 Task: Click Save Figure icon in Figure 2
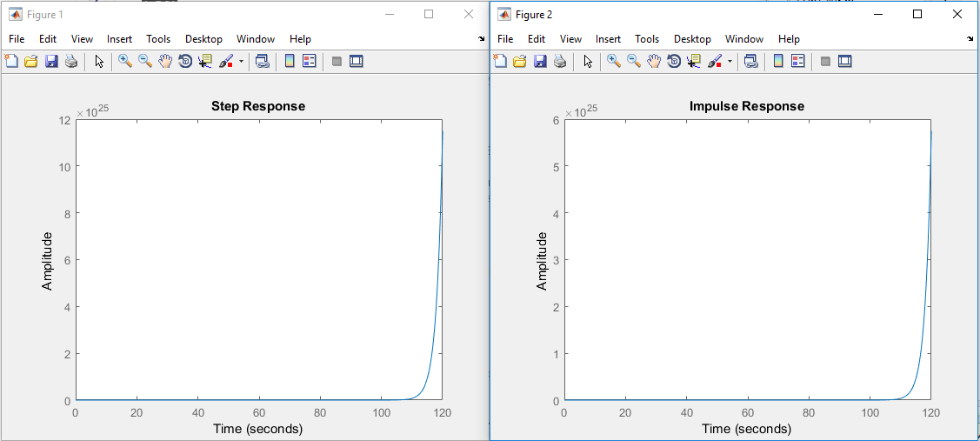[x=540, y=61]
